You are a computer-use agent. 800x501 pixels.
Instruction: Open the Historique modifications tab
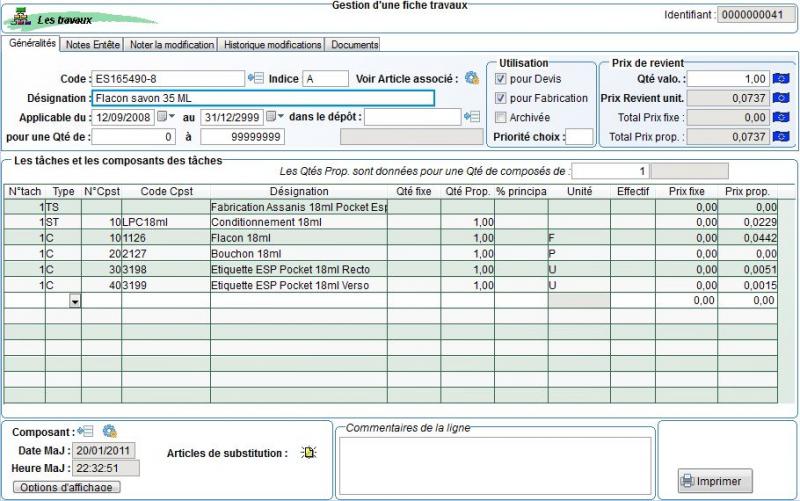(272, 45)
